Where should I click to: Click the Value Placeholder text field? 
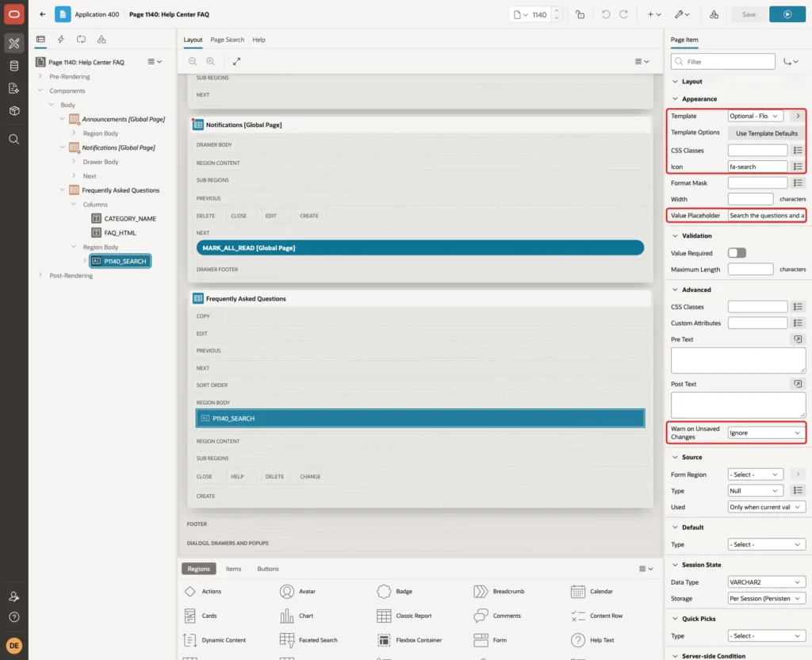[767, 216]
